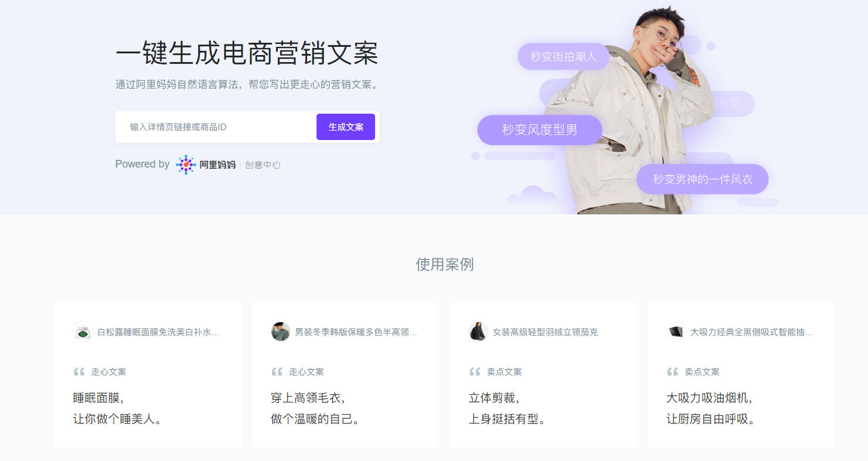
Task: Click the face mask product thumbnail icon
Action: [83, 332]
